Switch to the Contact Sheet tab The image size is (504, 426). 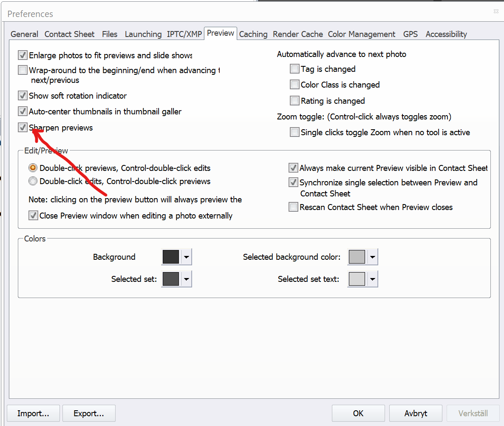click(x=69, y=34)
